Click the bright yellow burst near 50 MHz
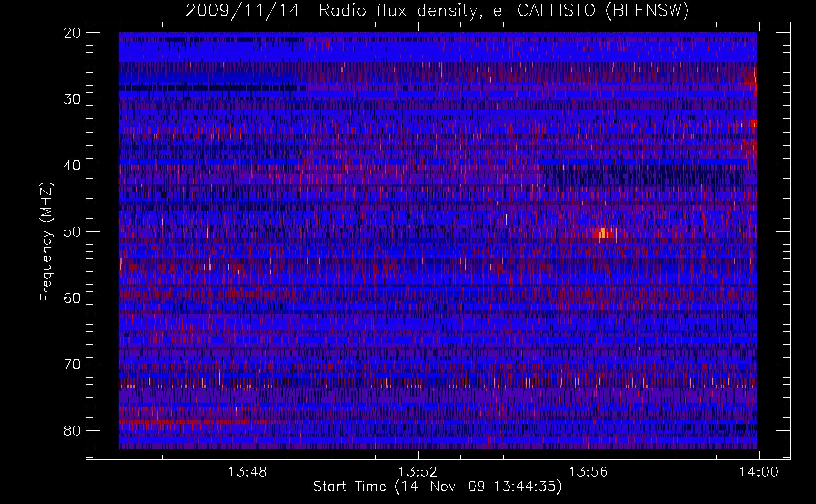816x504 pixels. pyautogui.click(x=602, y=233)
